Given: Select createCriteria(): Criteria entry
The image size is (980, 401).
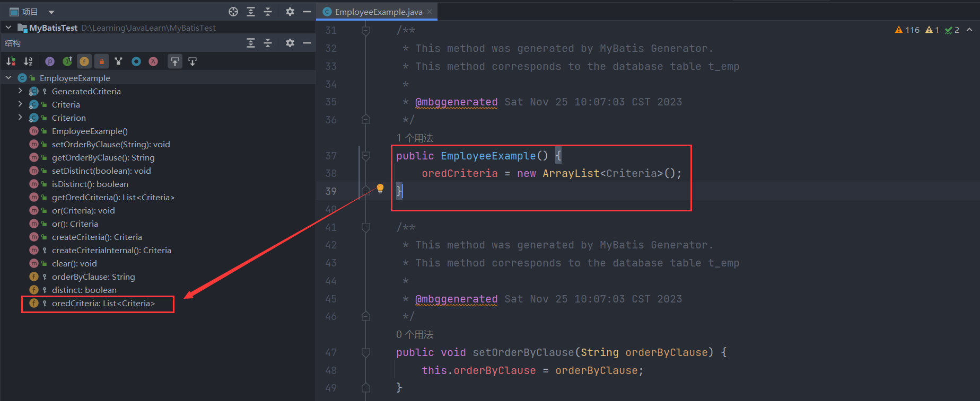Looking at the screenshot, I should click(x=158, y=237).
